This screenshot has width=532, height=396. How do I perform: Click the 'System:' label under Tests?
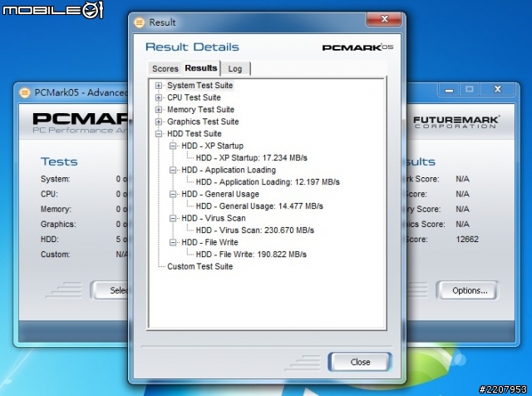pyautogui.click(x=56, y=180)
